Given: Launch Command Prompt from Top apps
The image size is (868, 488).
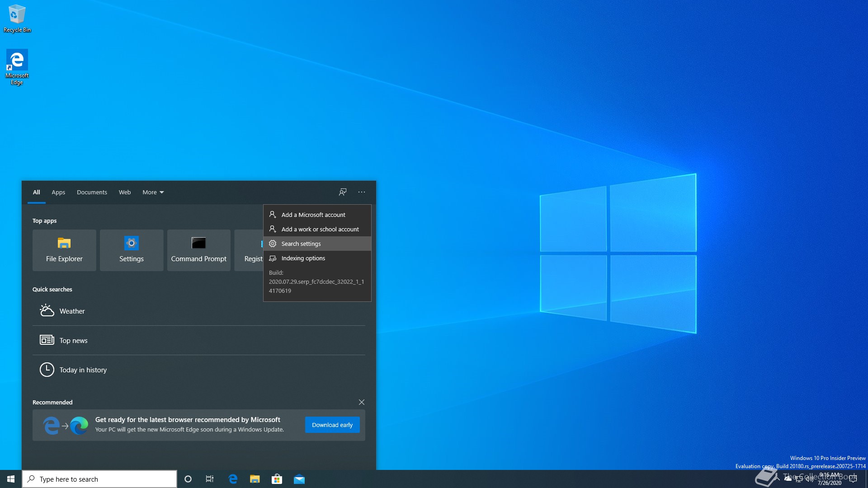Looking at the screenshot, I should (199, 250).
